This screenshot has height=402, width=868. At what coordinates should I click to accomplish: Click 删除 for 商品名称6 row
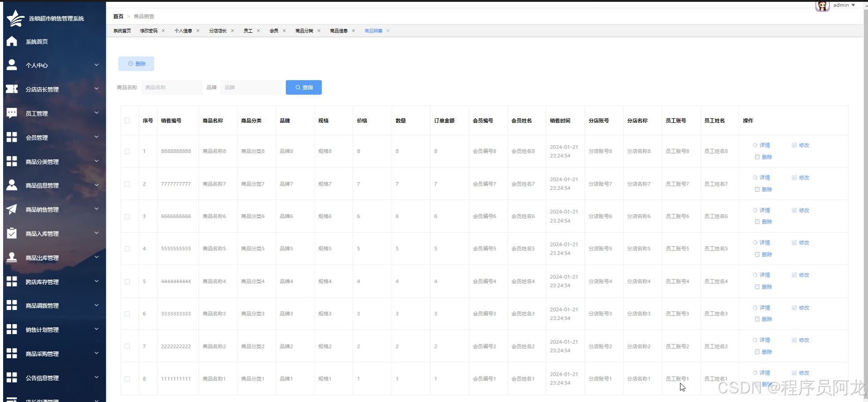763,222
